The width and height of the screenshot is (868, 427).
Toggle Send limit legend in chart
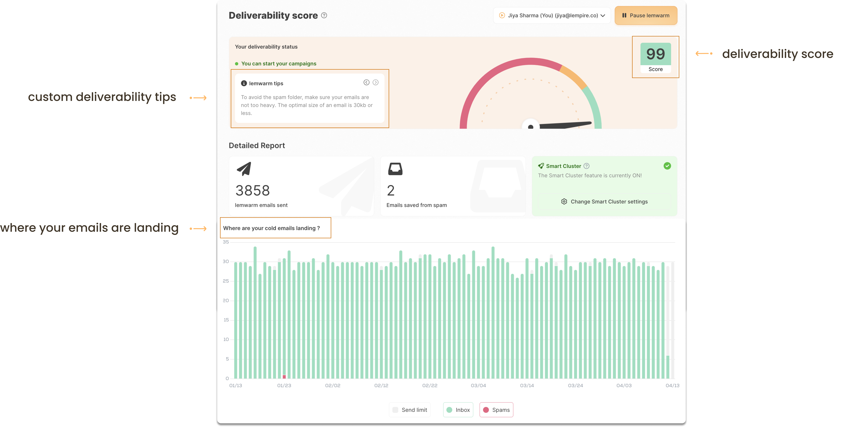pyautogui.click(x=410, y=410)
